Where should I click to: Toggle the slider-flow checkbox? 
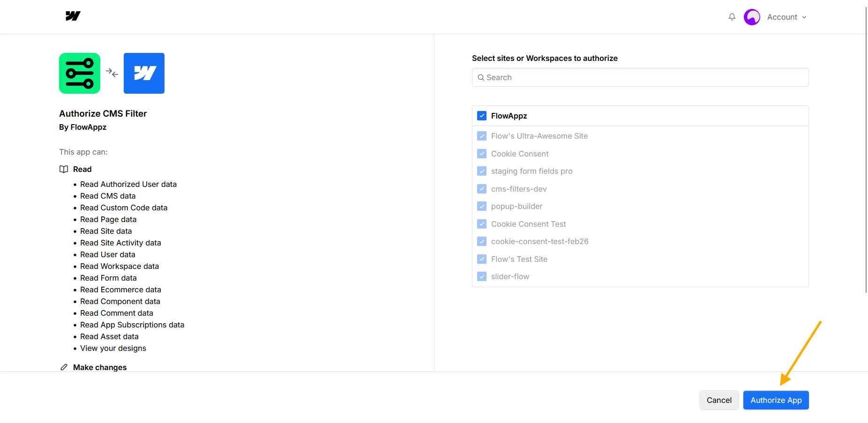click(482, 276)
